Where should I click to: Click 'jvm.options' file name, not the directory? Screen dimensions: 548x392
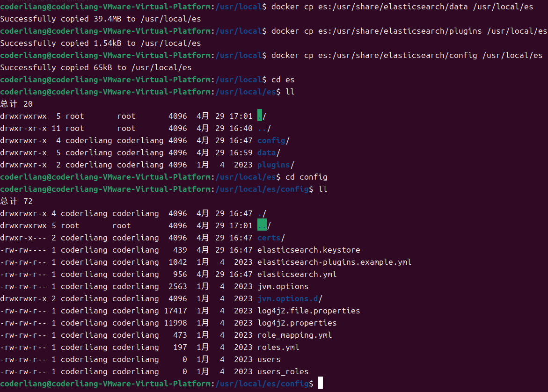click(x=283, y=287)
